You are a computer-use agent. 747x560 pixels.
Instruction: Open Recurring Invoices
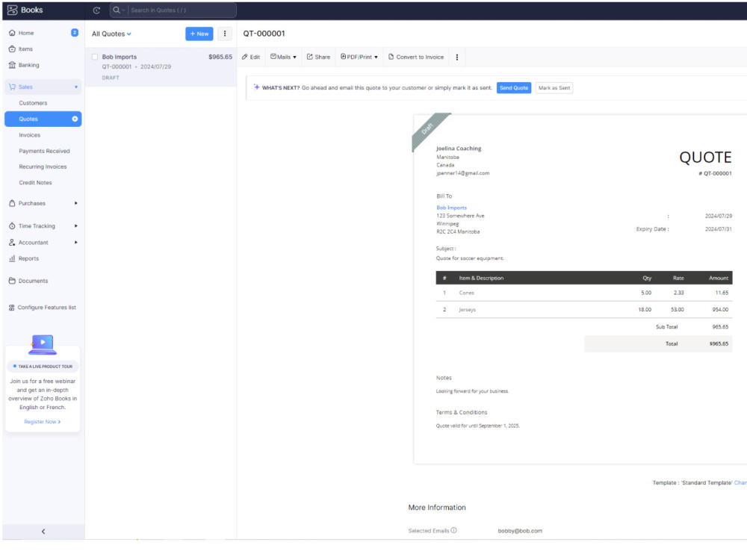[x=43, y=167]
